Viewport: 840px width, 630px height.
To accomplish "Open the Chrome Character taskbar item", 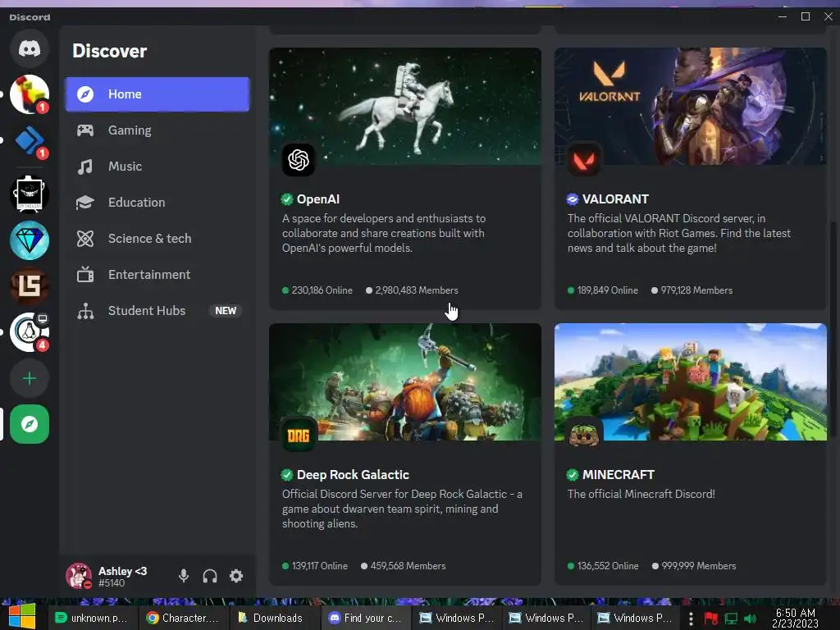I will (183, 618).
